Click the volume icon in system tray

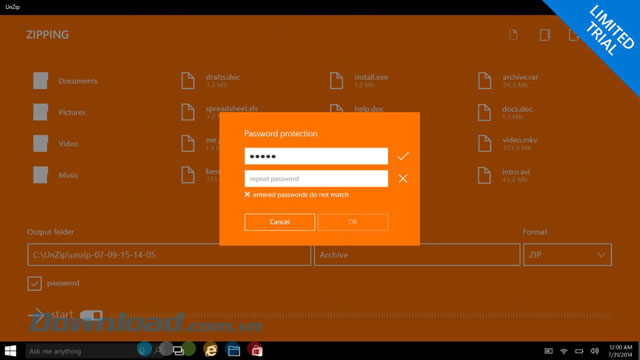pyautogui.click(x=595, y=351)
